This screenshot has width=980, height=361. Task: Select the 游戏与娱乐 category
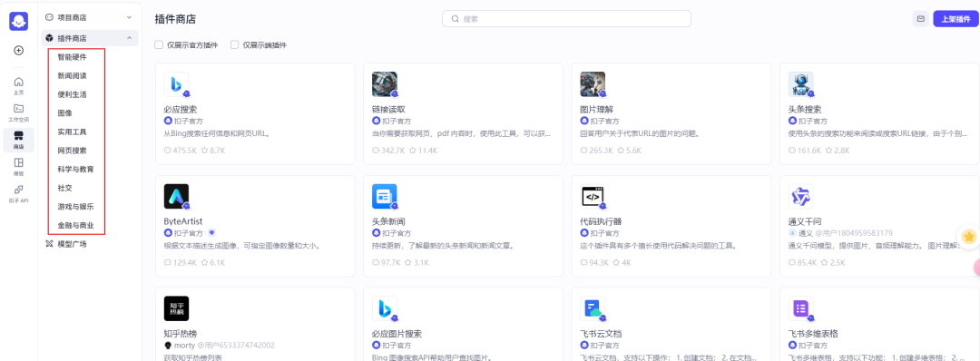click(x=75, y=206)
